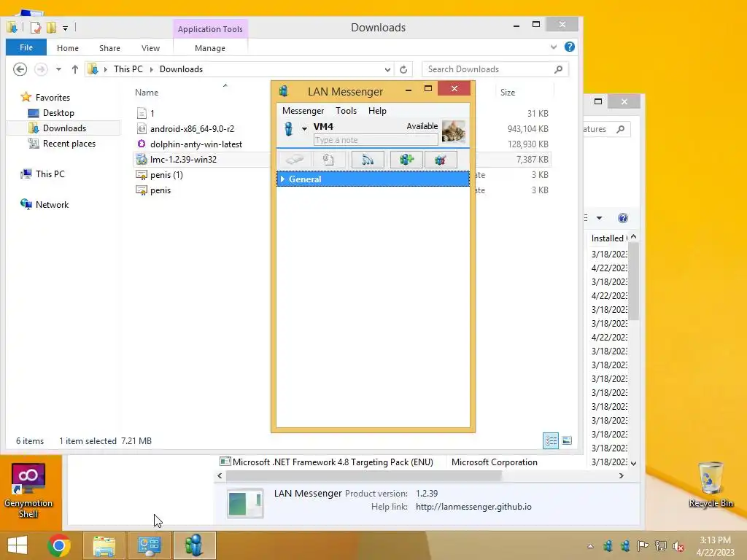The height and width of the screenshot is (560, 747).
Task: Click the Up one level arrow
Action: [x=75, y=69]
